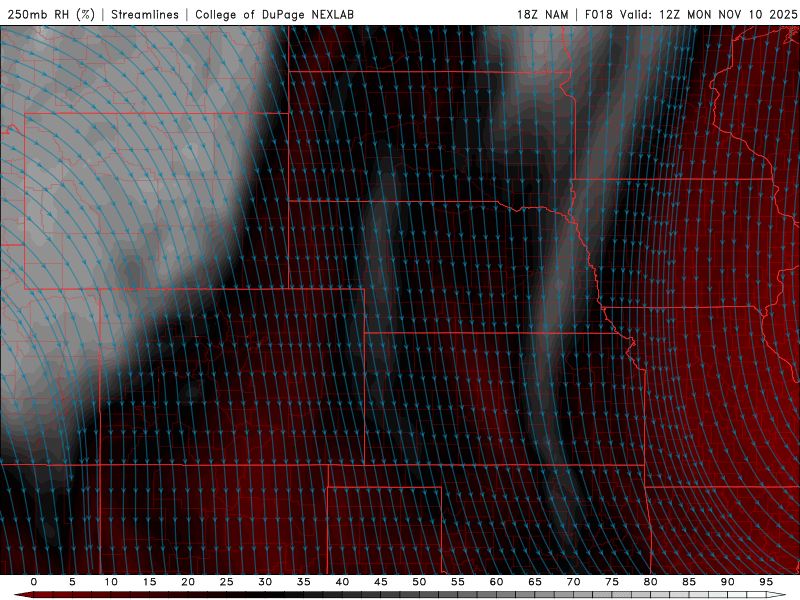Click the colorbar label '30'
The image size is (800, 600).
click(x=265, y=582)
